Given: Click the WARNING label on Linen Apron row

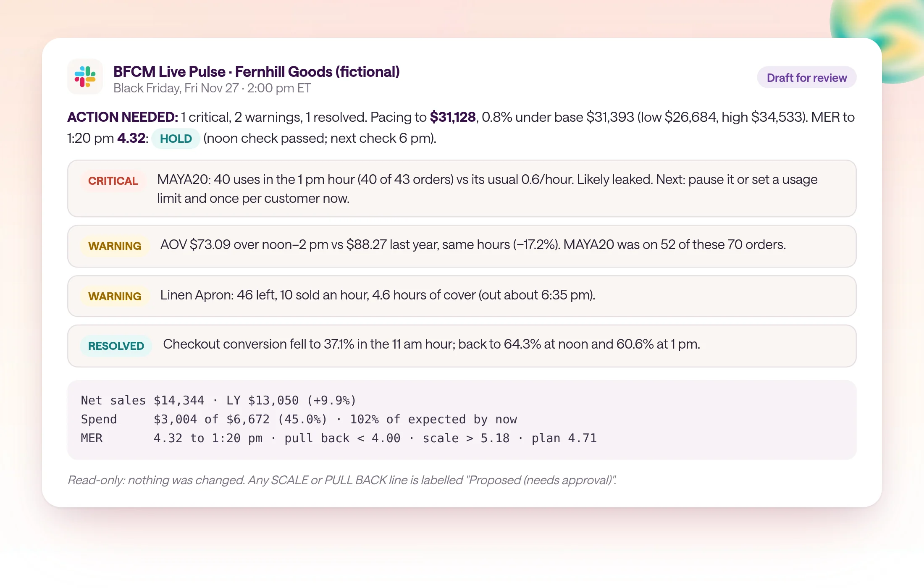Looking at the screenshot, I should pos(114,297).
